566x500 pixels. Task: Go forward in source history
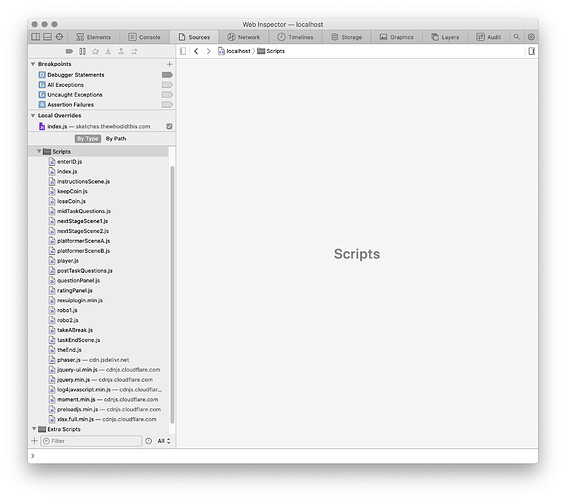208,51
